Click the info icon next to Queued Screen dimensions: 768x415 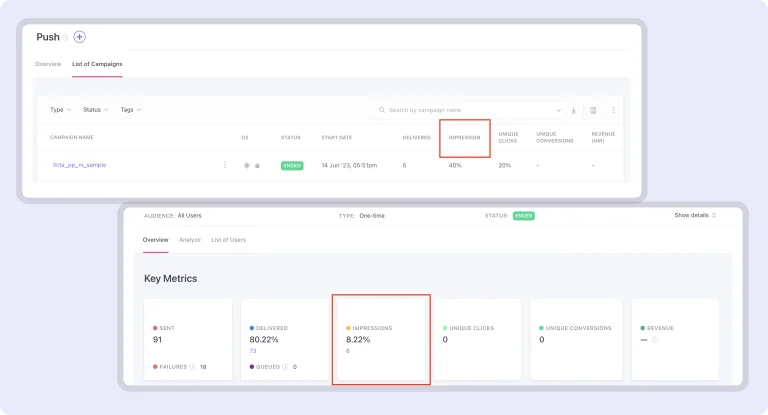pyautogui.click(x=285, y=367)
